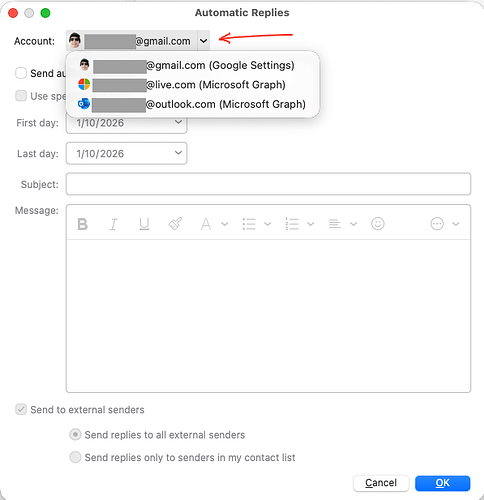Click the font color A icon
The image size is (484, 500).
pyautogui.click(x=206, y=224)
